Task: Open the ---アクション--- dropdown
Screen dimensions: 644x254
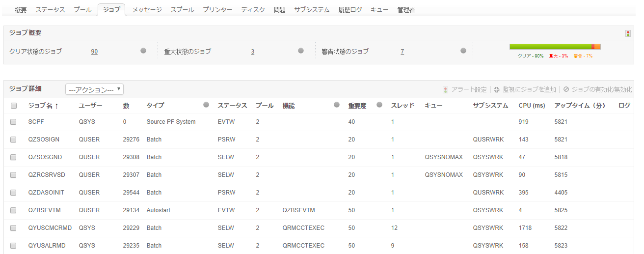Action: coord(94,89)
